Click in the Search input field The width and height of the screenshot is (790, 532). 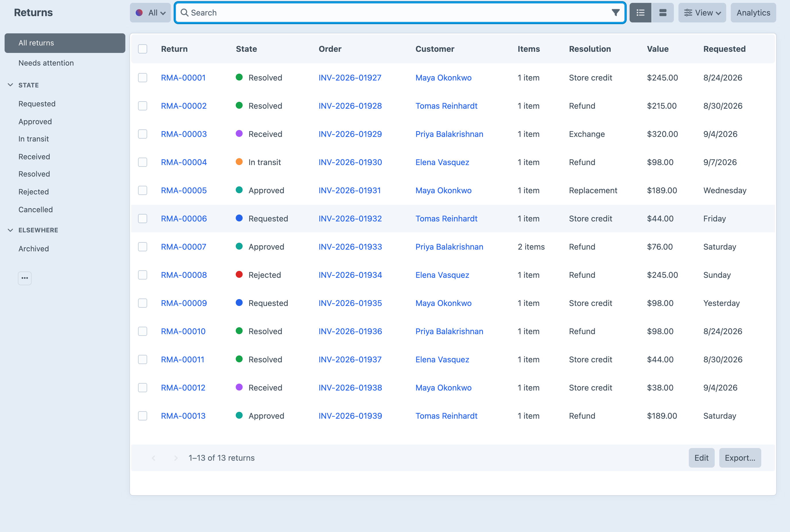[x=400, y=13]
